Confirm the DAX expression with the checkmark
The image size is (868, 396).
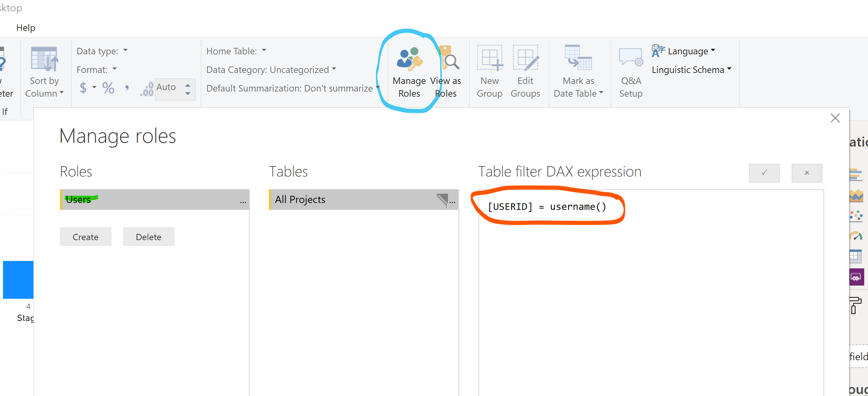pyautogui.click(x=764, y=173)
